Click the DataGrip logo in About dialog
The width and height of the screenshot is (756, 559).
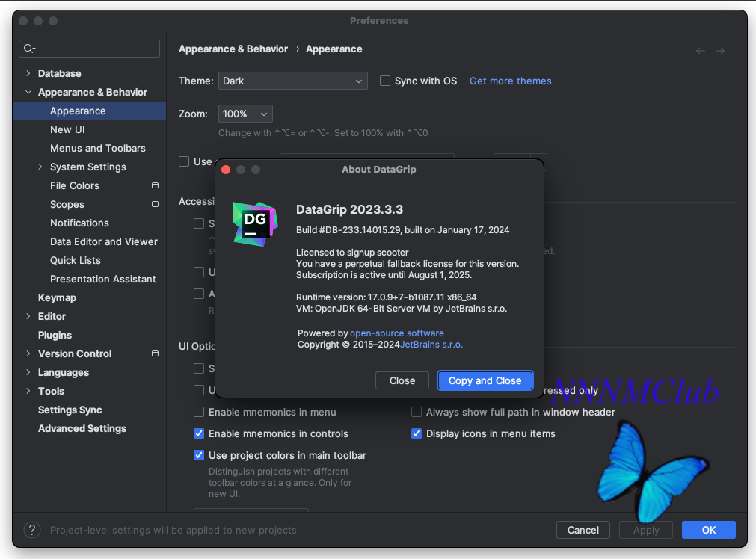point(255,224)
